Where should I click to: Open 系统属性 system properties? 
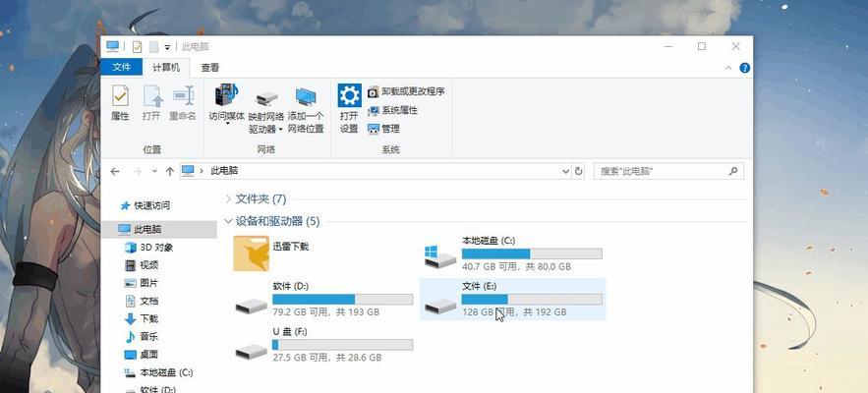pos(393,110)
